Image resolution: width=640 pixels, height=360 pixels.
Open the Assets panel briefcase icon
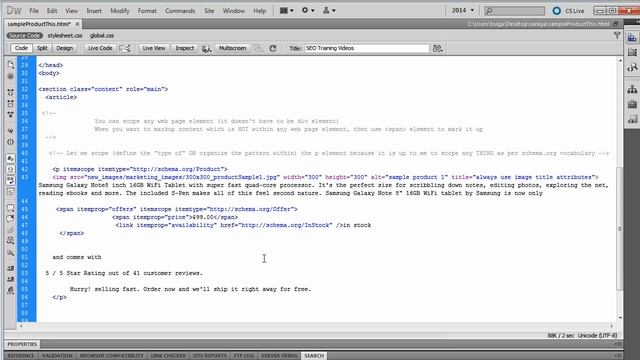[632, 104]
